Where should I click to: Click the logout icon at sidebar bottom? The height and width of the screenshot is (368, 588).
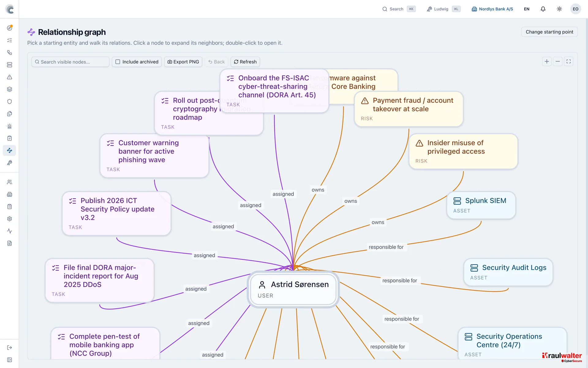click(9, 348)
